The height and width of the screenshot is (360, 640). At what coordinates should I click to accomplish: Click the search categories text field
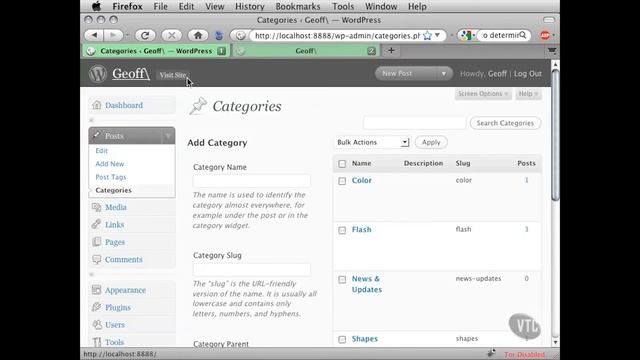click(414, 123)
